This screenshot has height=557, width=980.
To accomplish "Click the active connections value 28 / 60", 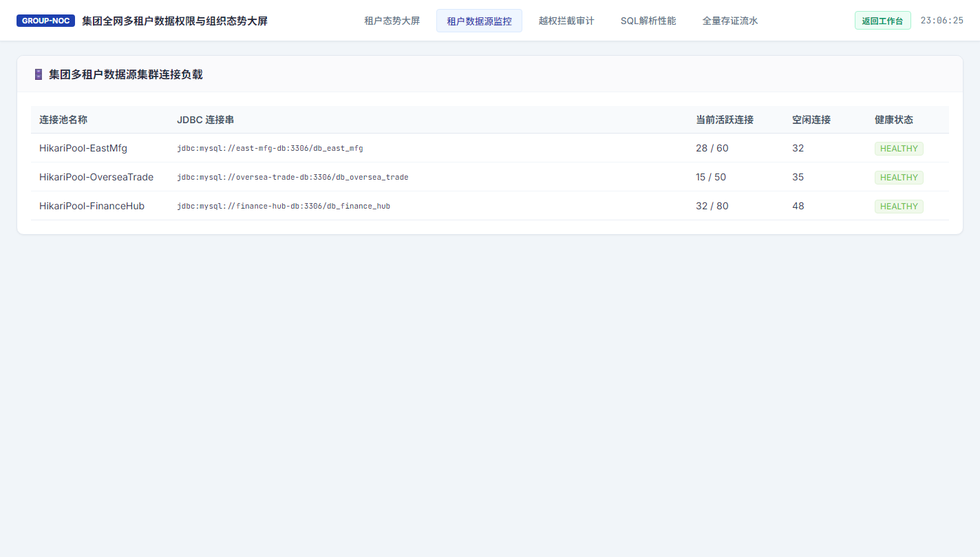I will (712, 148).
